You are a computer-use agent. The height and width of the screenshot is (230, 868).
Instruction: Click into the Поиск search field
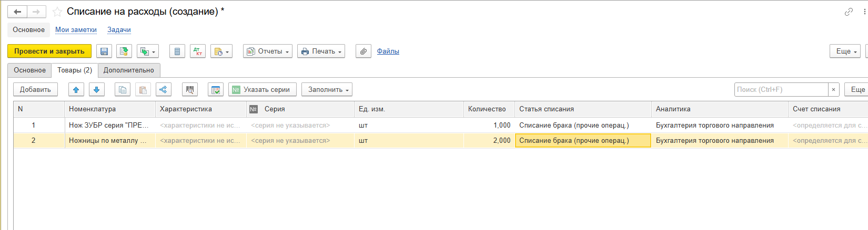(x=781, y=90)
